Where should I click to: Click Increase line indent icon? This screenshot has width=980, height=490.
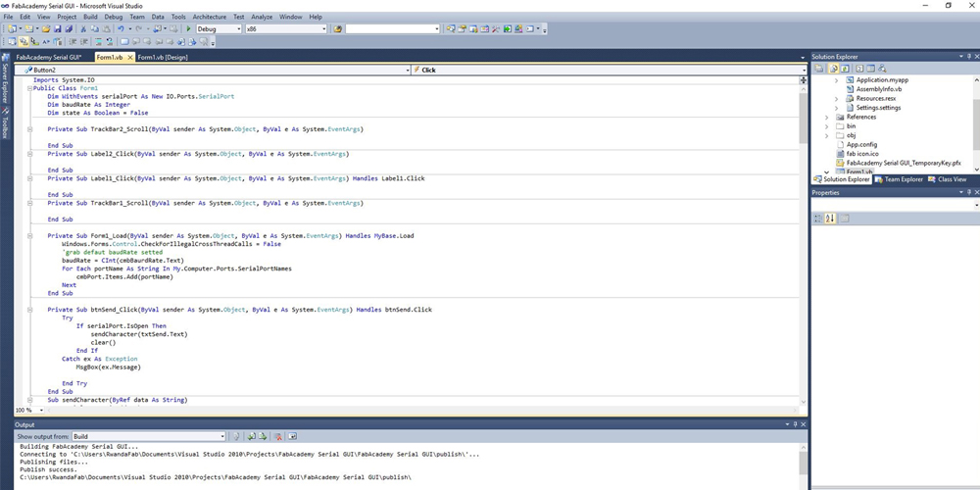coord(83,42)
